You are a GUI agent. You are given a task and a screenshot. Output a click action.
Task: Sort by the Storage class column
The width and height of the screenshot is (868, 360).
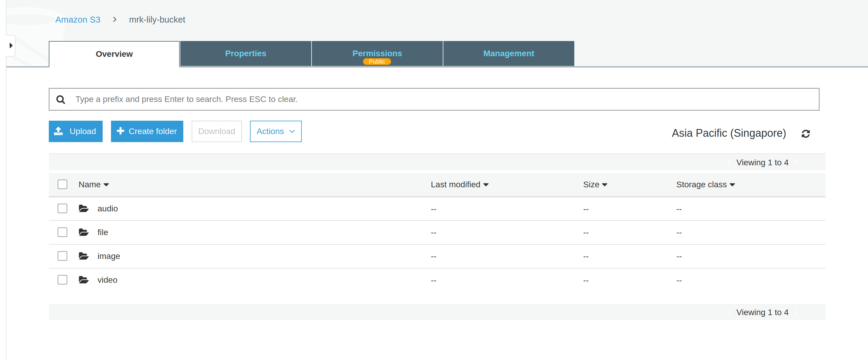(705, 185)
